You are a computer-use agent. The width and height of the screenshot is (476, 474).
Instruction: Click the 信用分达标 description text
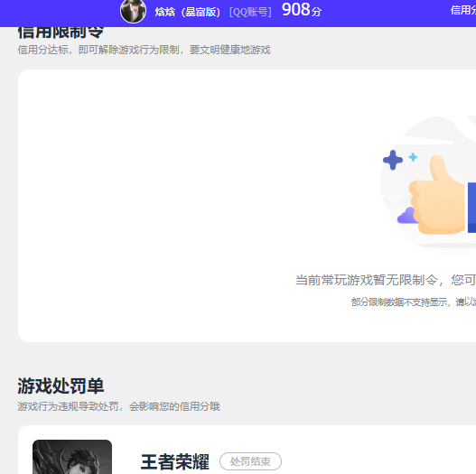(x=144, y=50)
